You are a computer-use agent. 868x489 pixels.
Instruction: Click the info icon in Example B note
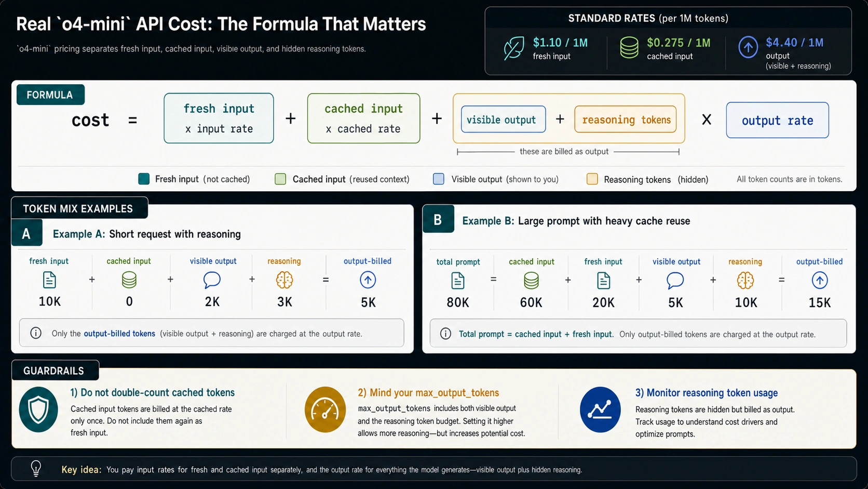pyautogui.click(x=445, y=334)
